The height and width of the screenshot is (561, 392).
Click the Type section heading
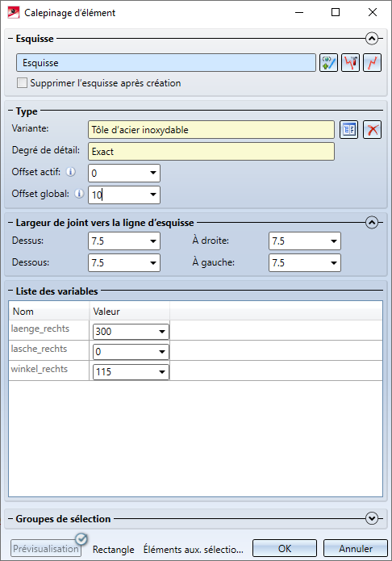click(27, 111)
